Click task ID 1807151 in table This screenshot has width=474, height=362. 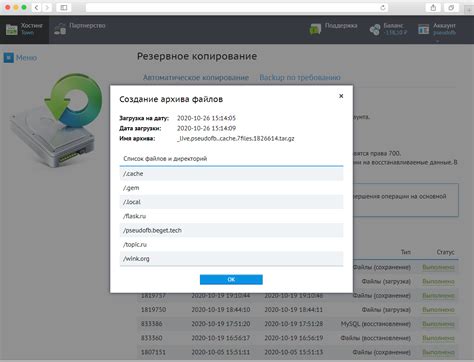pos(153,352)
